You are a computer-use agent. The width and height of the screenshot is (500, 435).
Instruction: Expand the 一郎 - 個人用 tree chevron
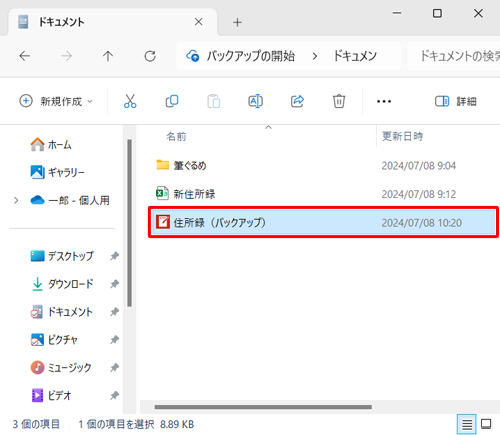pyautogui.click(x=16, y=200)
